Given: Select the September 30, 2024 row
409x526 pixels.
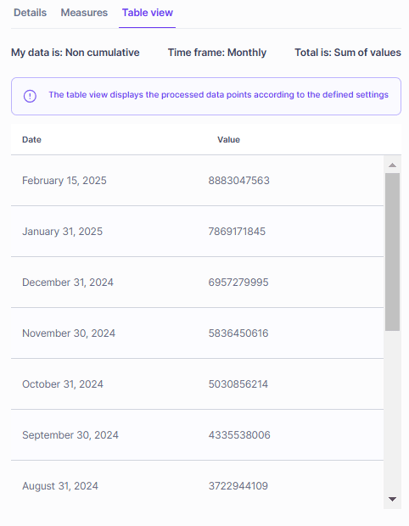Looking at the screenshot, I should click(x=197, y=435).
